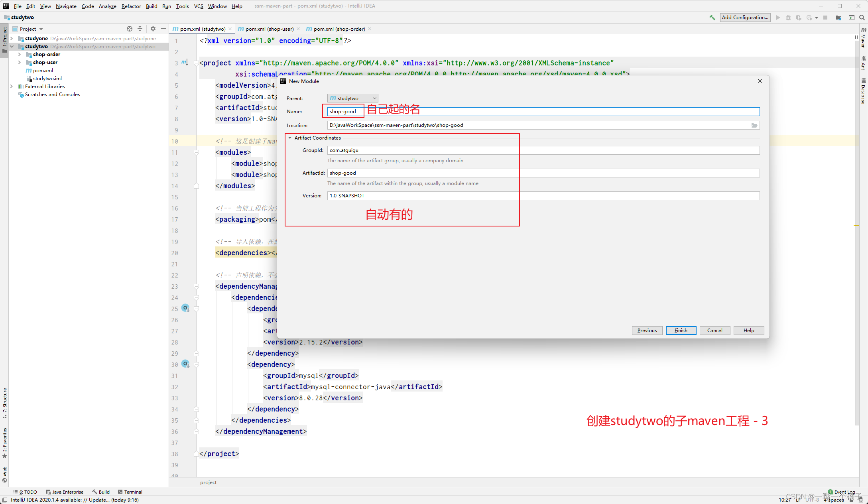This screenshot has height=504, width=868.
Task: Click the browse folder icon in Location field
Action: [x=754, y=125]
